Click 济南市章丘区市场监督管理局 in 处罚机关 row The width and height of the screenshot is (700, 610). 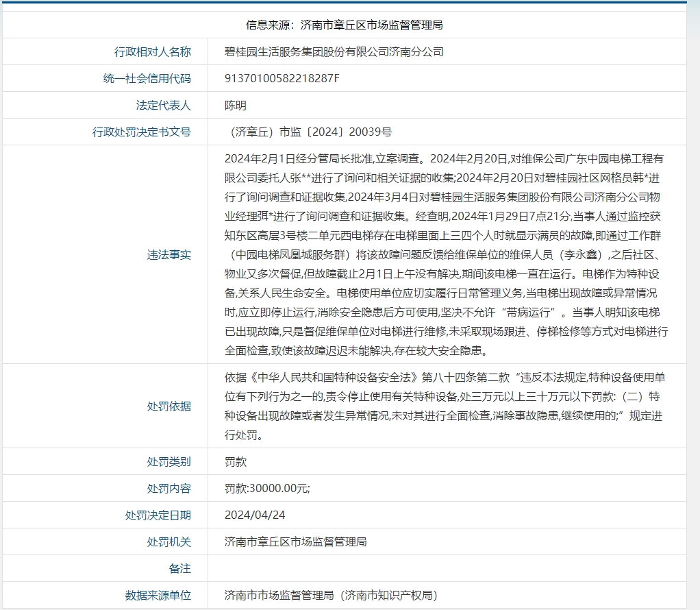coord(295,542)
